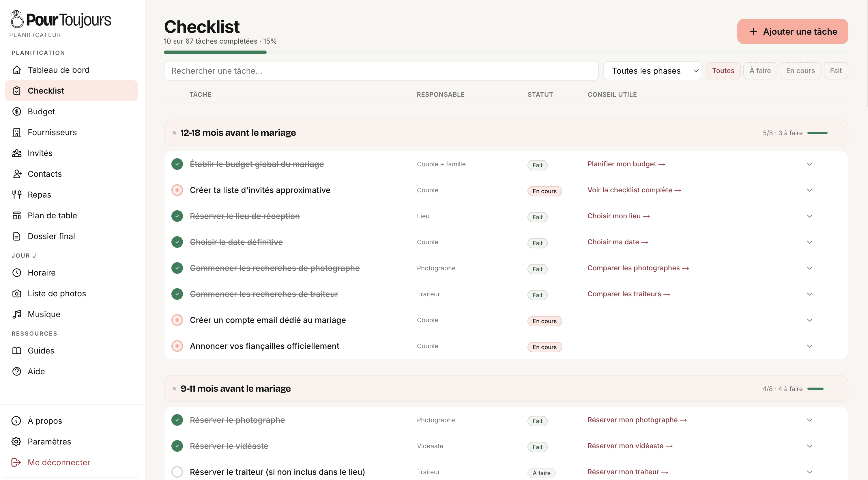Open Tableau de bord home icon
Screen dimensions: 868x480
tap(16, 70)
